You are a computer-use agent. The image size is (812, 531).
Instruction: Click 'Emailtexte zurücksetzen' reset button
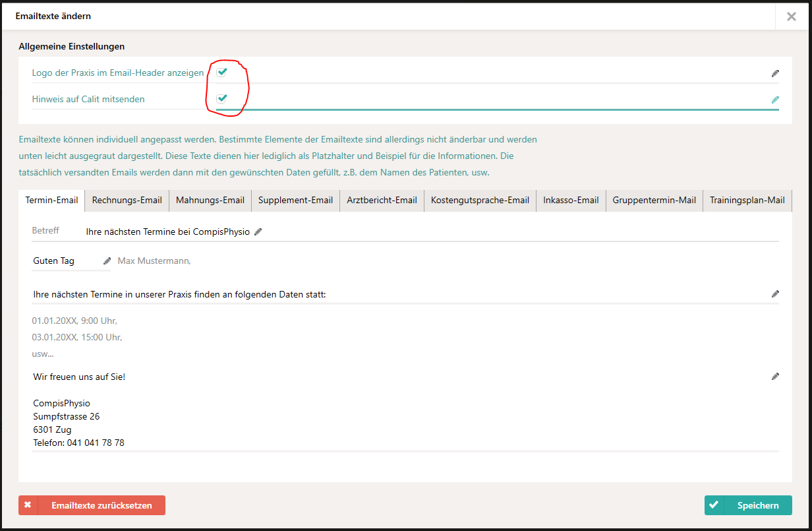[92, 505]
